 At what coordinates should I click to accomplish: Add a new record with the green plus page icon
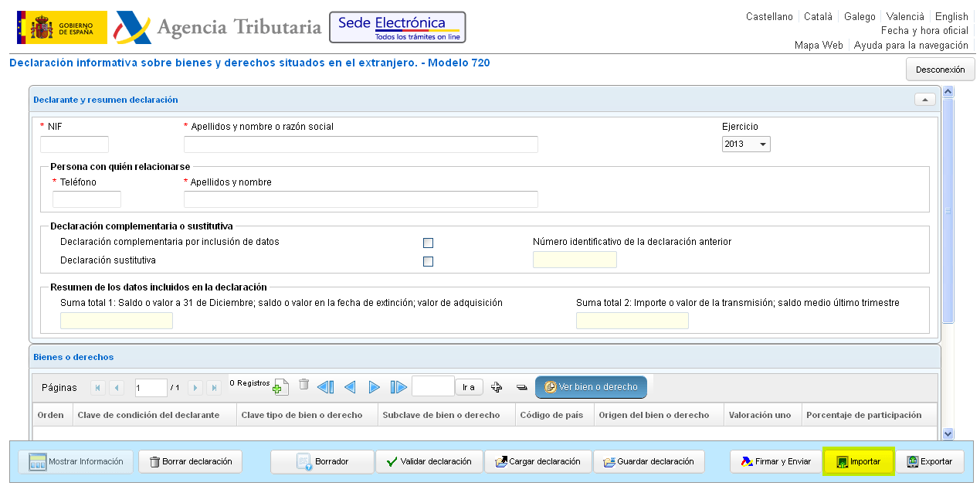[281, 386]
